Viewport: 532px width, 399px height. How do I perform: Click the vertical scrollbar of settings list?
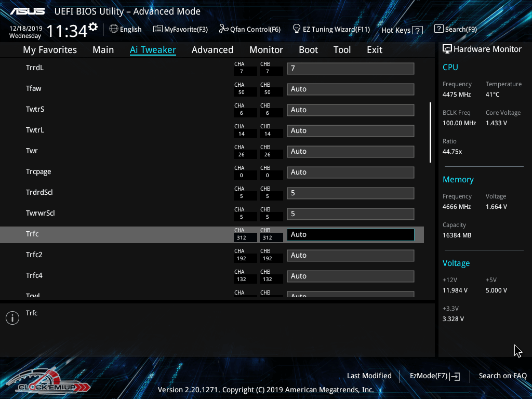430,132
